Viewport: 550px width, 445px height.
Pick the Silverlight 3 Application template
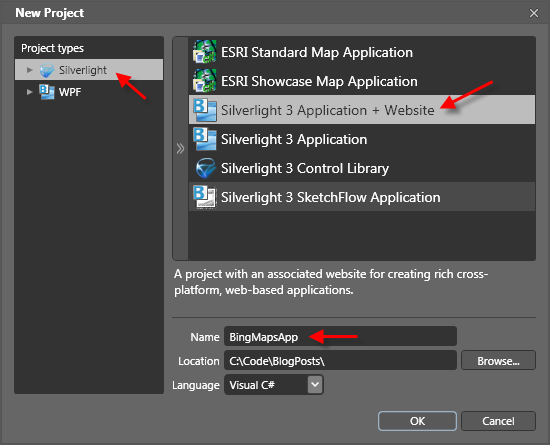pos(362,139)
